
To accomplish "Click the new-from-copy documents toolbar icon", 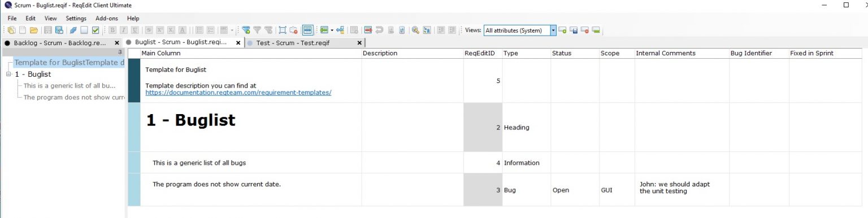I will 11,30.
